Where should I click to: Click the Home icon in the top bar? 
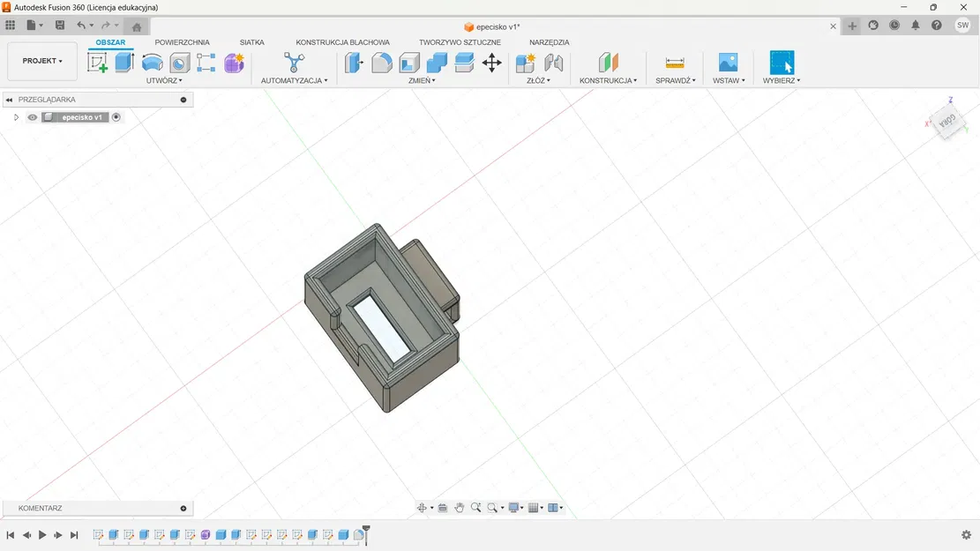[137, 26]
